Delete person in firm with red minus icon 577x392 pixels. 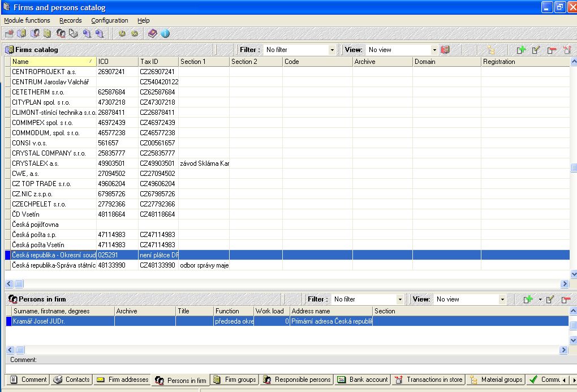coord(566,299)
